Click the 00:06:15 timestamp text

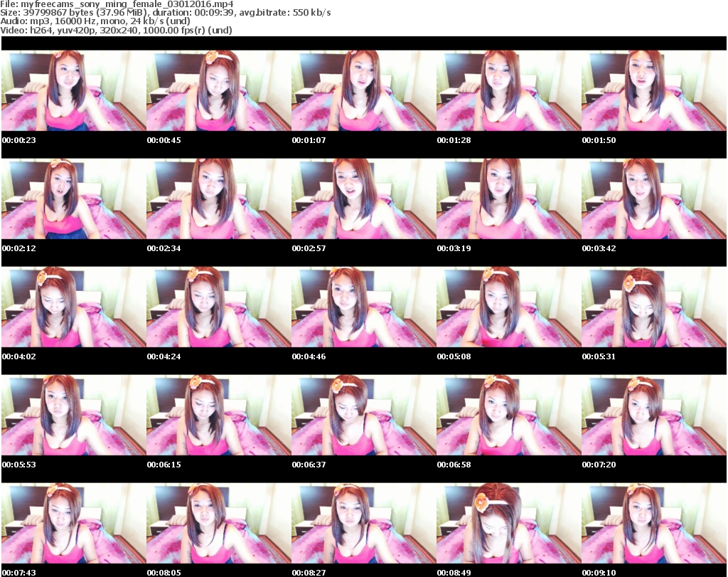[x=164, y=465]
